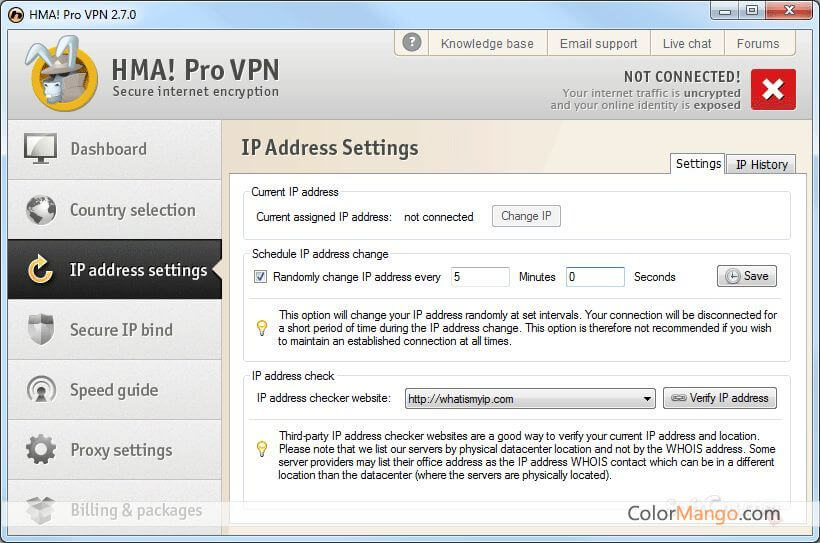Viewport: 820px width, 543px height.
Task: Save the IP change schedule
Action: [x=746, y=276]
